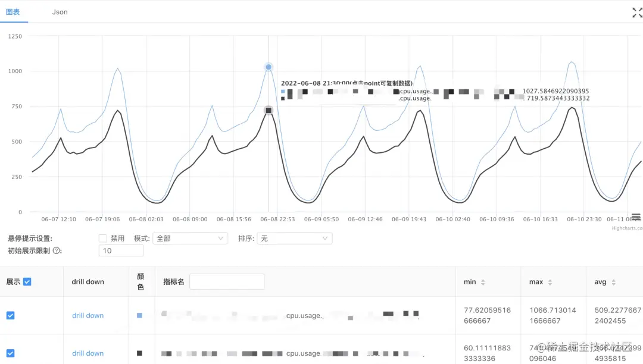The image size is (643, 364).
Task: Click the blue color swatch in the first row
Action: 140,315
